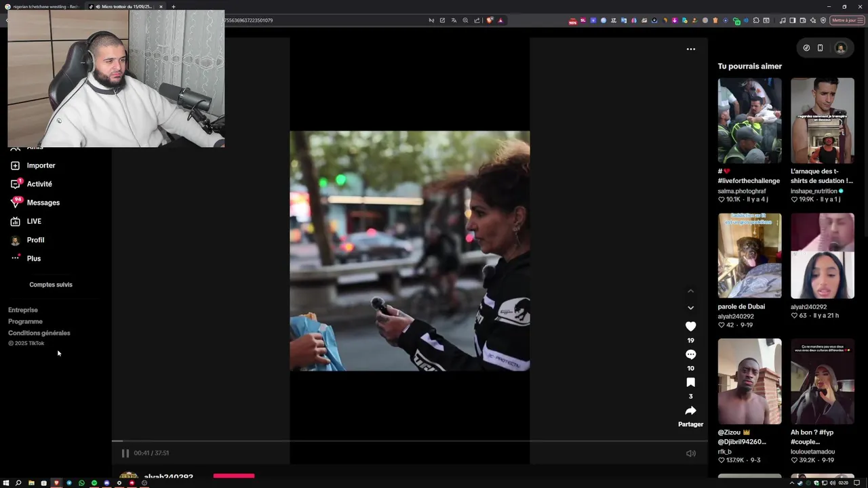Click the browser extensions puzzle icon

coord(756,20)
